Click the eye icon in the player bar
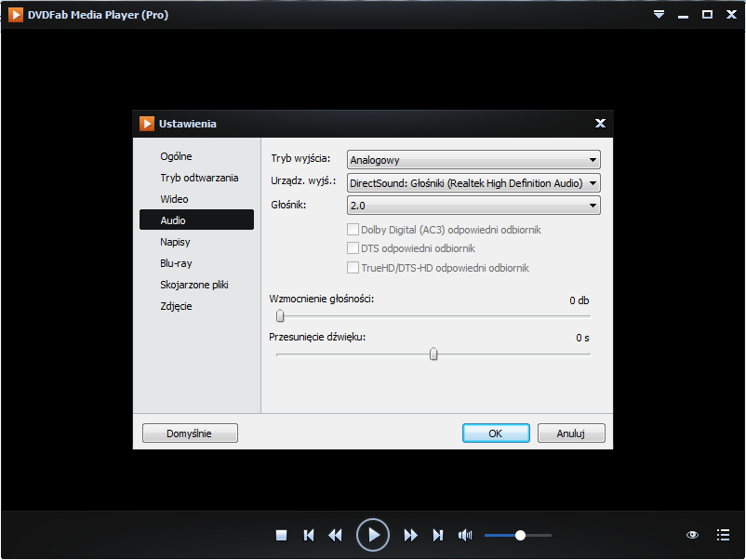Screen dimensions: 746x560 pyautogui.click(x=692, y=535)
